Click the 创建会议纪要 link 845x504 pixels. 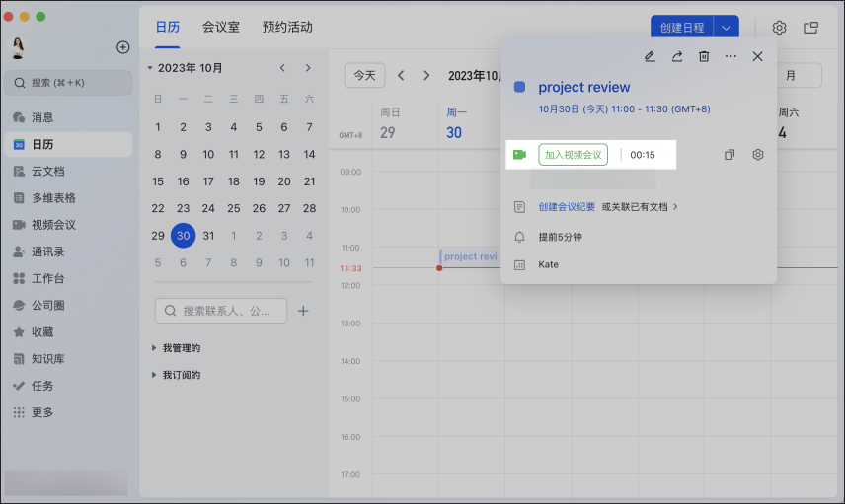click(x=567, y=207)
